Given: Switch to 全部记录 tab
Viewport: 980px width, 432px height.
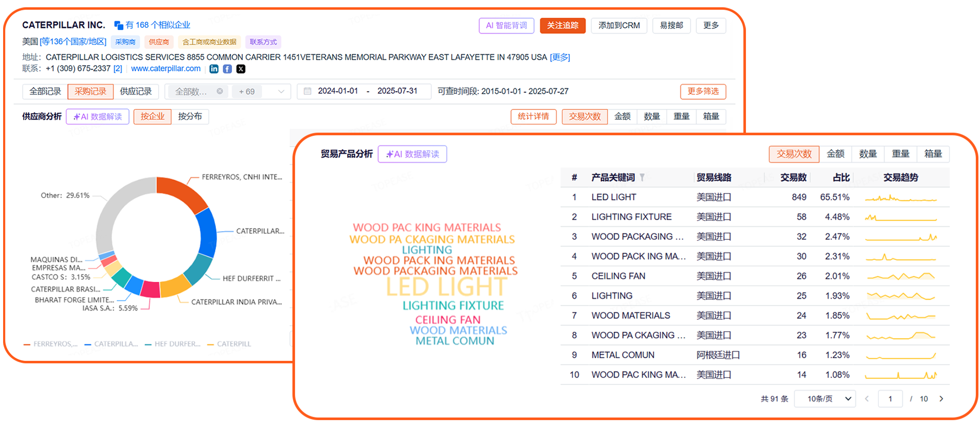Looking at the screenshot, I should click(x=45, y=91).
